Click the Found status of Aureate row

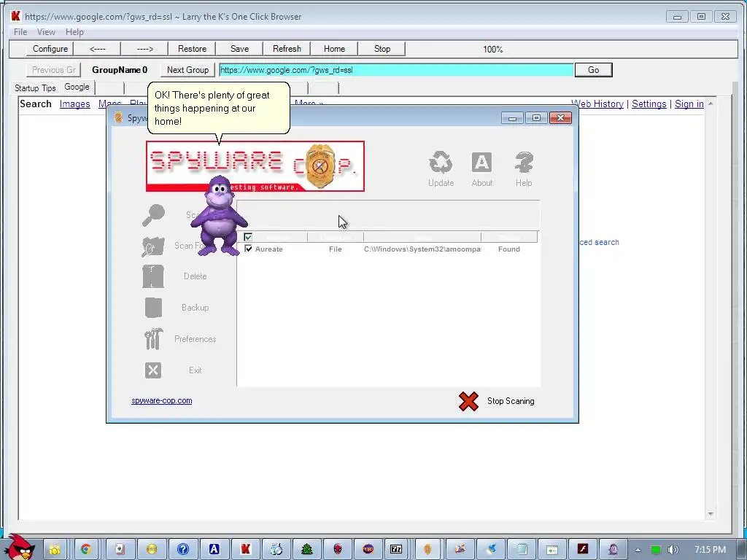[x=508, y=249]
